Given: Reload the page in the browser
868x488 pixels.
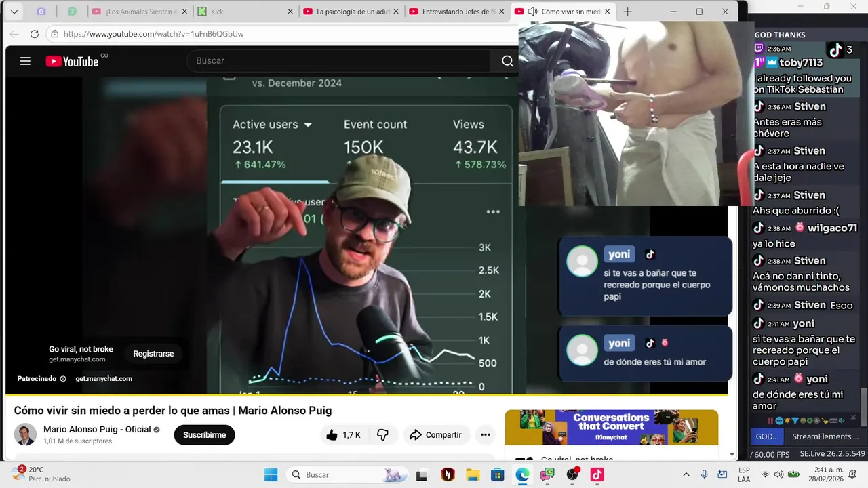Looking at the screenshot, I should pos(35,33).
